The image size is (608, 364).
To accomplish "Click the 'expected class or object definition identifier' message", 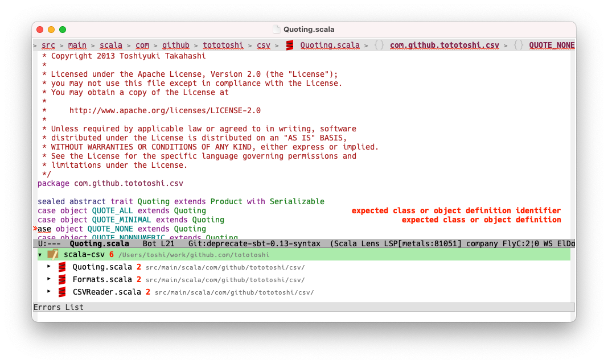I will point(457,210).
